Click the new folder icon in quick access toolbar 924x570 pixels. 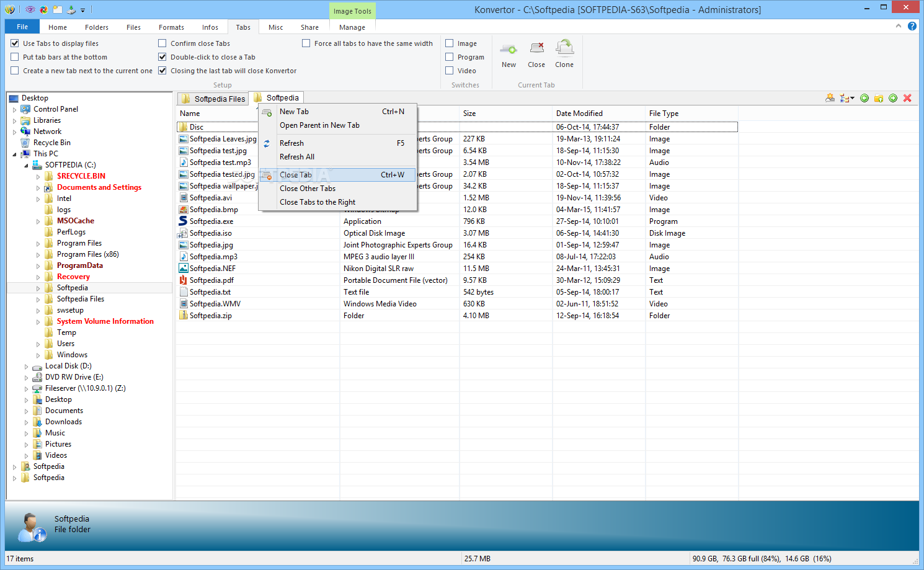[x=58, y=9]
